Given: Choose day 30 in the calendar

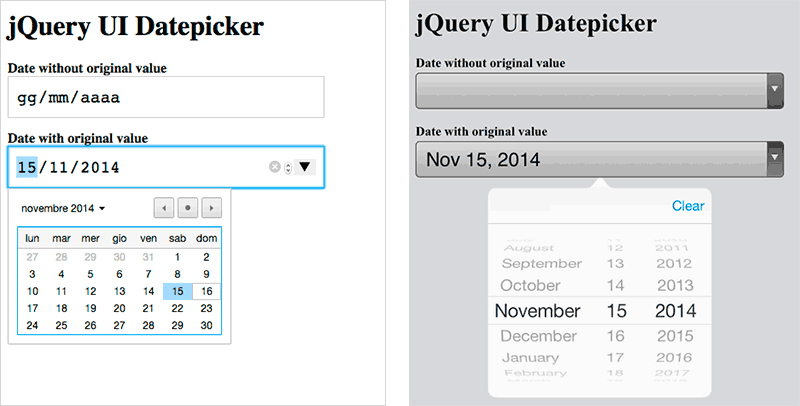Looking at the screenshot, I should (x=206, y=325).
